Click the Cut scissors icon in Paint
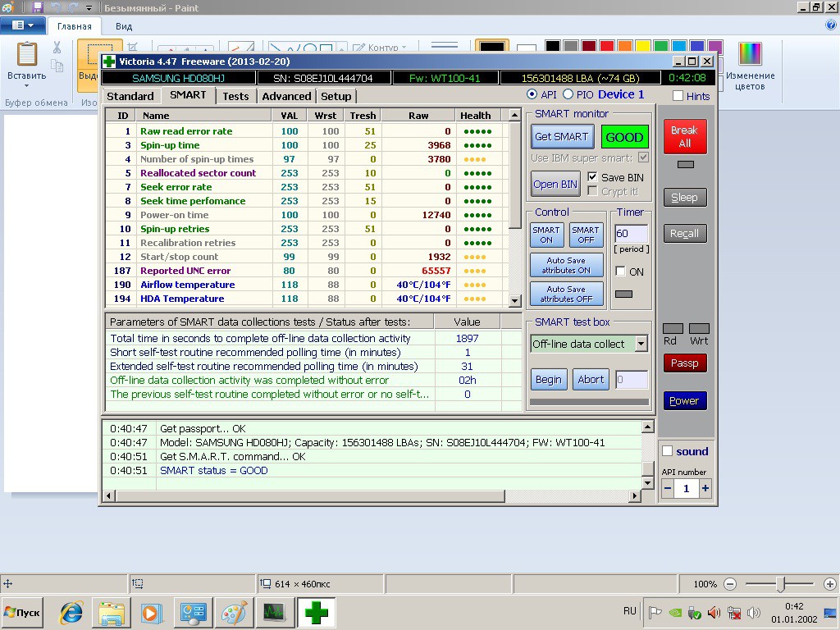Screen dimensions: 840x630 point(57,47)
